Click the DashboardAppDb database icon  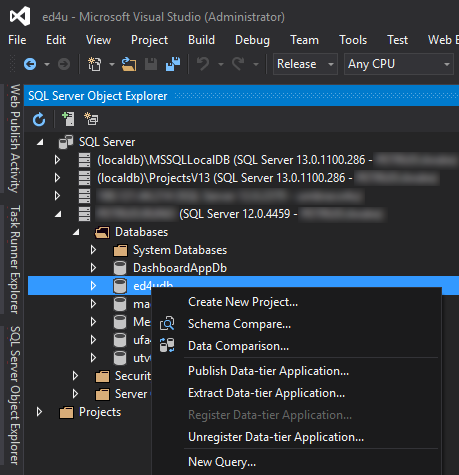coord(120,268)
